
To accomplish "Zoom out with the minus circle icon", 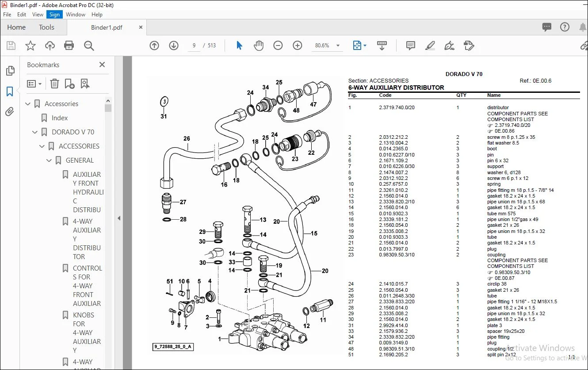I will tap(278, 46).
